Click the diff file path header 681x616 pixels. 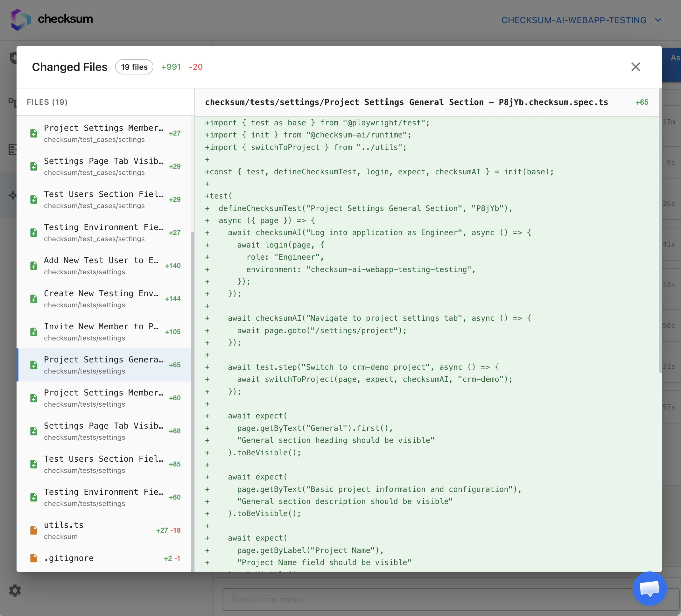click(406, 102)
